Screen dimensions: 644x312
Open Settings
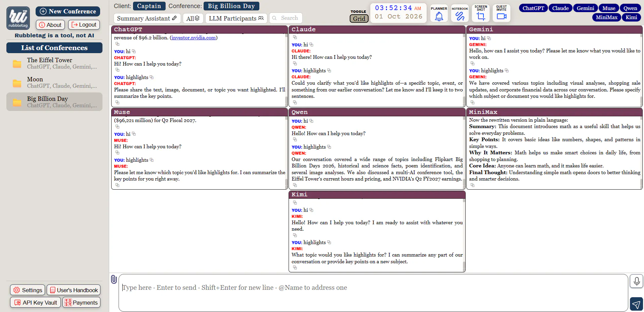pos(28,290)
